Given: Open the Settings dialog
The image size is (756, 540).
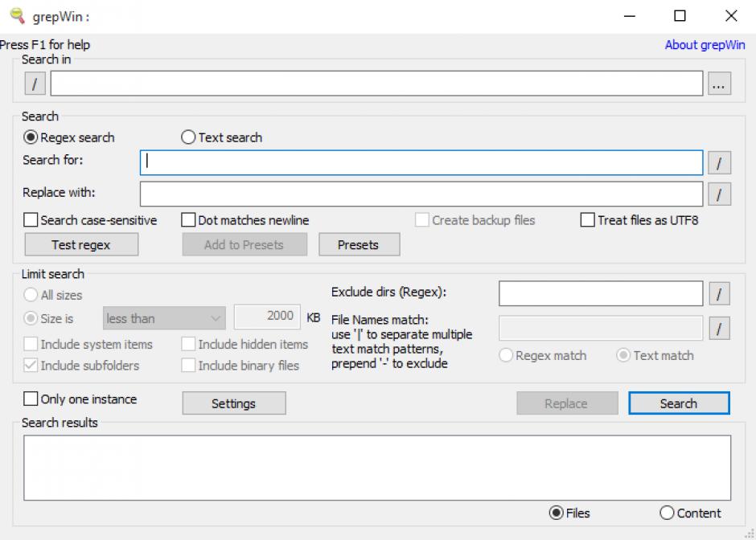Looking at the screenshot, I should 234,403.
